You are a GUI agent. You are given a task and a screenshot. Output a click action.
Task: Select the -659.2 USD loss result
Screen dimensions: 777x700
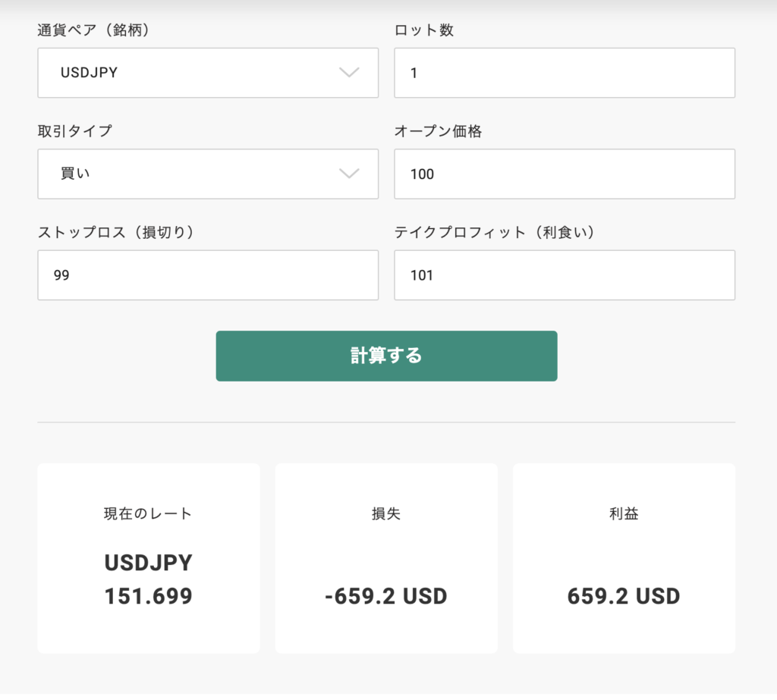385,596
